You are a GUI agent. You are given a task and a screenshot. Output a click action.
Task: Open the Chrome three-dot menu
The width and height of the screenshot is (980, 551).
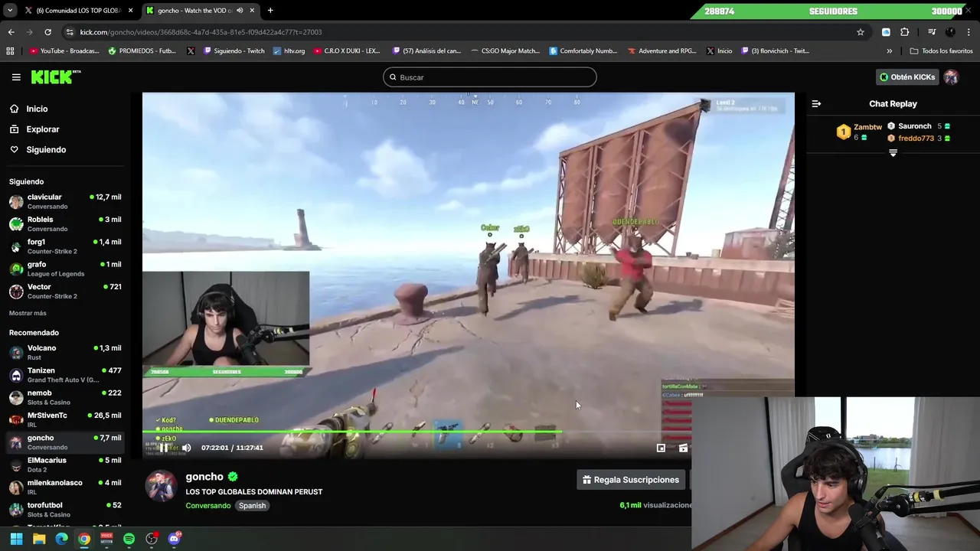[x=969, y=32]
